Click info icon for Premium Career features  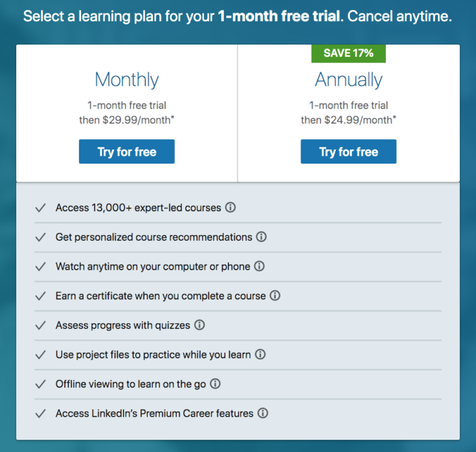pyautogui.click(x=262, y=413)
